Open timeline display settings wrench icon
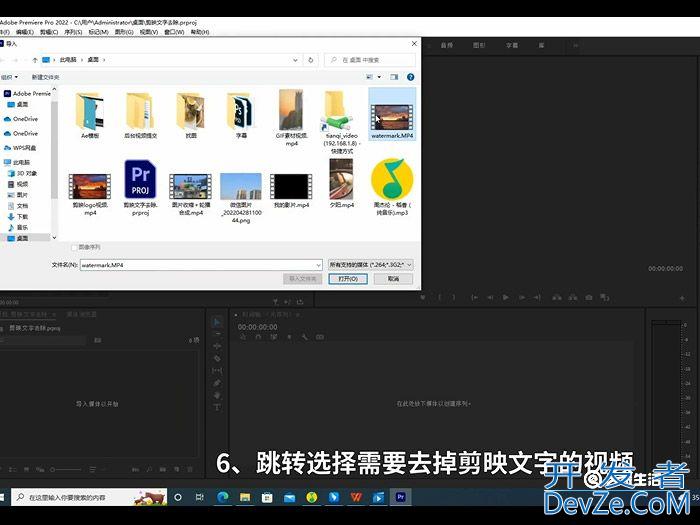 pyautogui.click(x=304, y=337)
